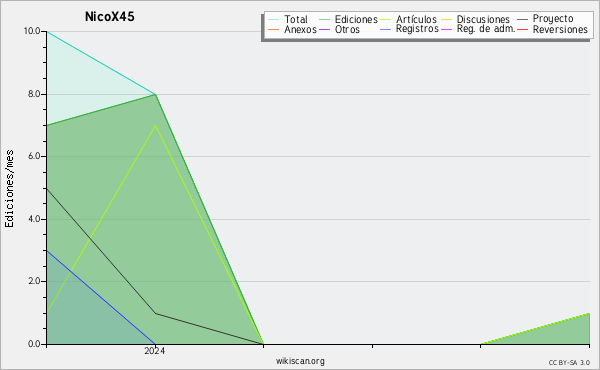Click the 0.0 y-axis tick label

point(34,344)
